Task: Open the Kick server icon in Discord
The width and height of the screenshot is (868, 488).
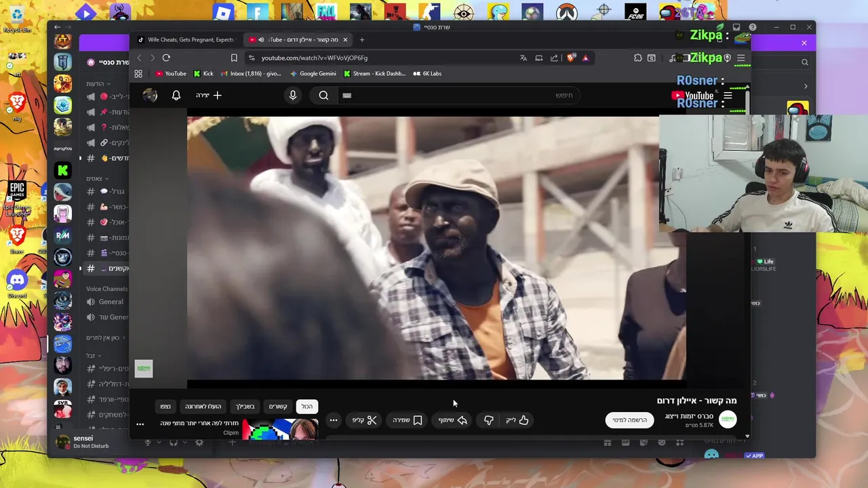Action: coord(63,171)
